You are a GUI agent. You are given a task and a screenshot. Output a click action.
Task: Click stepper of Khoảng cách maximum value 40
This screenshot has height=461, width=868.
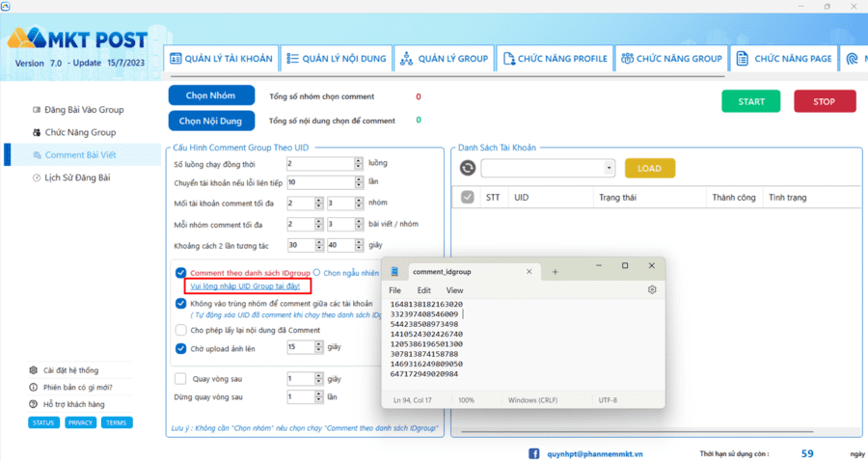click(359, 245)
